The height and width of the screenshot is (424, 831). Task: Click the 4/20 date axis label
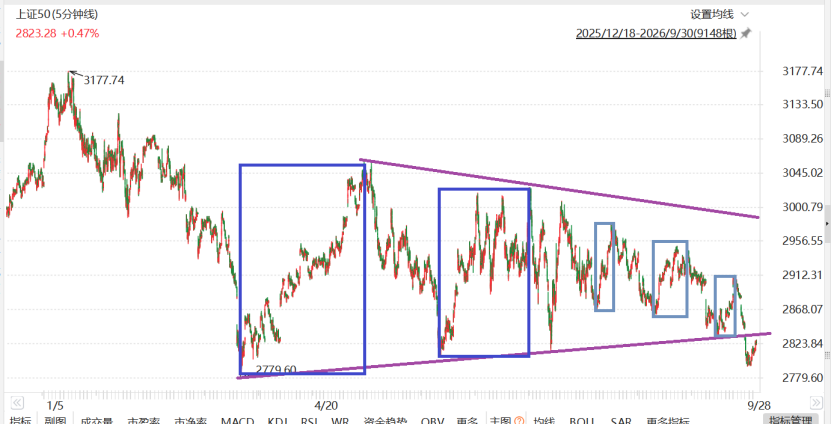tap(326, 405)
